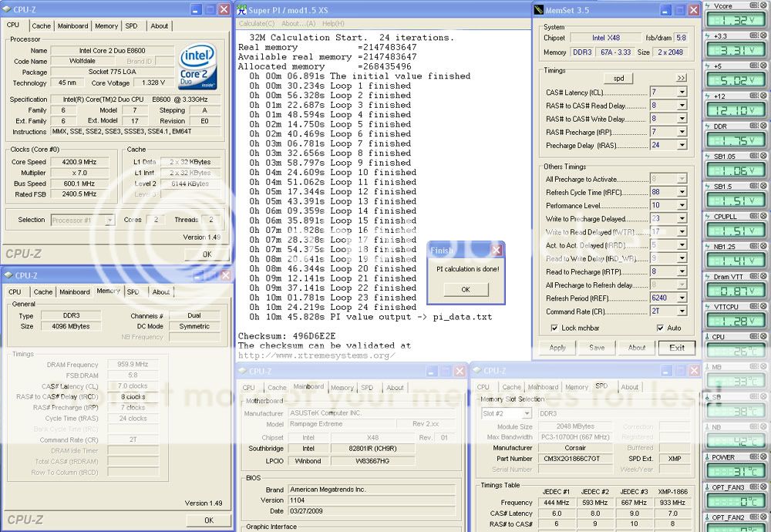The height and width of the screenshot is (532, 771).
Task: Click the spd button in MemSet
Action: pyautogui.click(x=618, y=78)
